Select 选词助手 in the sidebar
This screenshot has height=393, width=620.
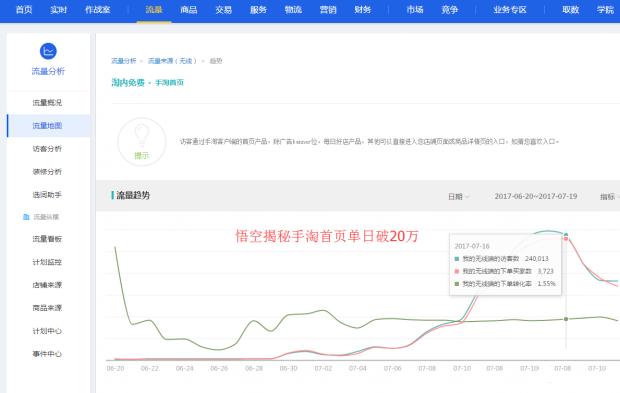(x=47, y=195)
